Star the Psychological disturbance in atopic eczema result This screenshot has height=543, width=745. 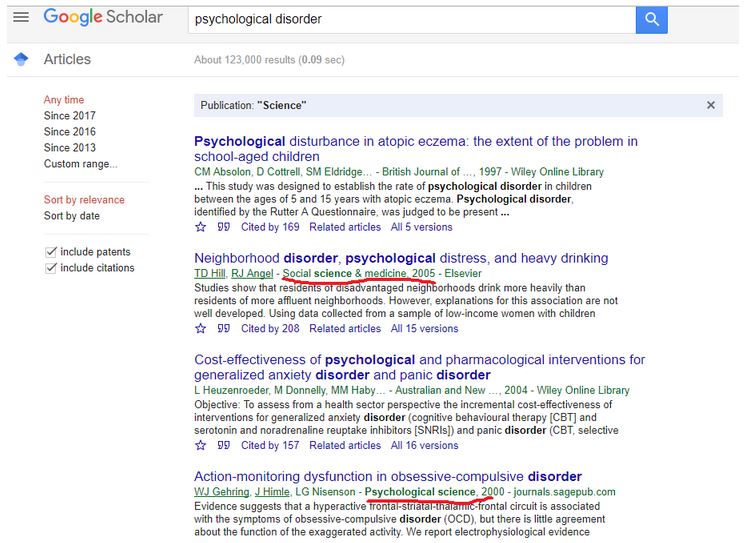[201, 227]
